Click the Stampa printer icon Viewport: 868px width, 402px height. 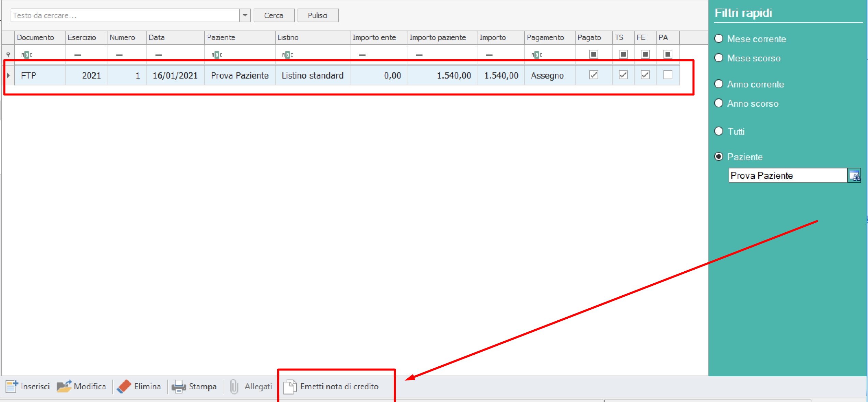point(179,387)
